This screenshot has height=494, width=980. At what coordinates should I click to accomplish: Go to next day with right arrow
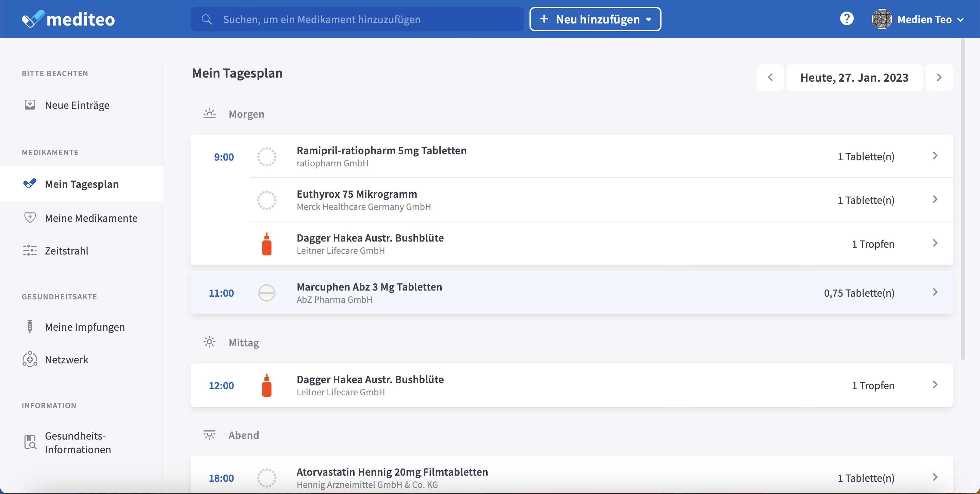pos(939,78)
